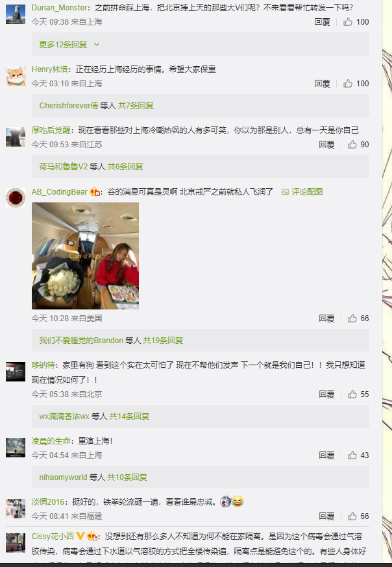This screenshot has width=392, height=567.
Task: Open nihaomyworld replier link
Action: pyautogui.click(x=64, y=477)
